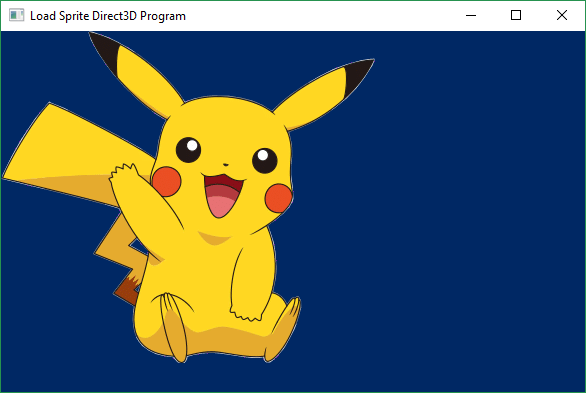This screenshot has height=393, width=586.
Task: Minimize the Load Sprite Direct3D Program window
Action: click(x=471, y=15)
